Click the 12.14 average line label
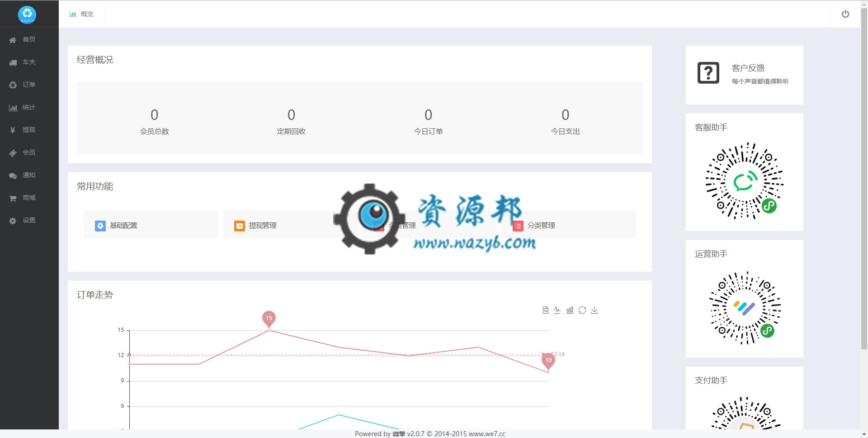The image size is (868, 438). [558, 354]
